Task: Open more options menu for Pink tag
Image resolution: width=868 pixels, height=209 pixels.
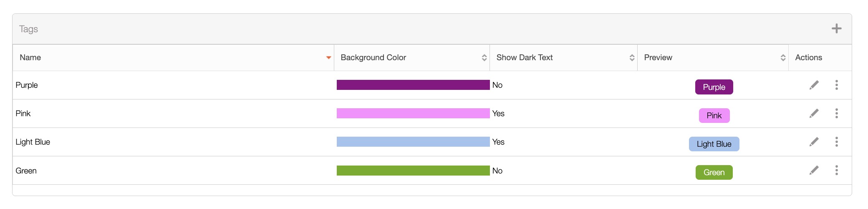Action: click(x=836, y=114)
